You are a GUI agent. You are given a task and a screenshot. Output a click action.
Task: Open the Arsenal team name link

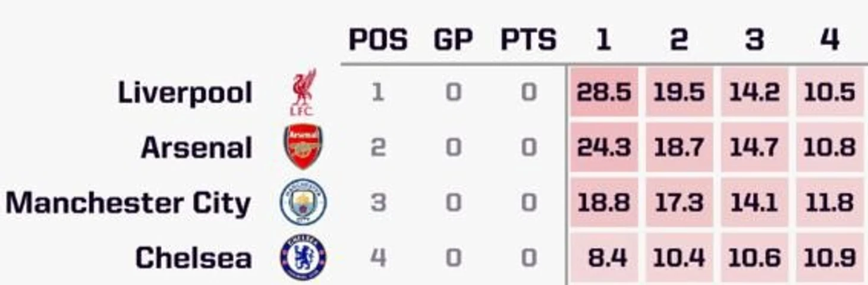197,148
